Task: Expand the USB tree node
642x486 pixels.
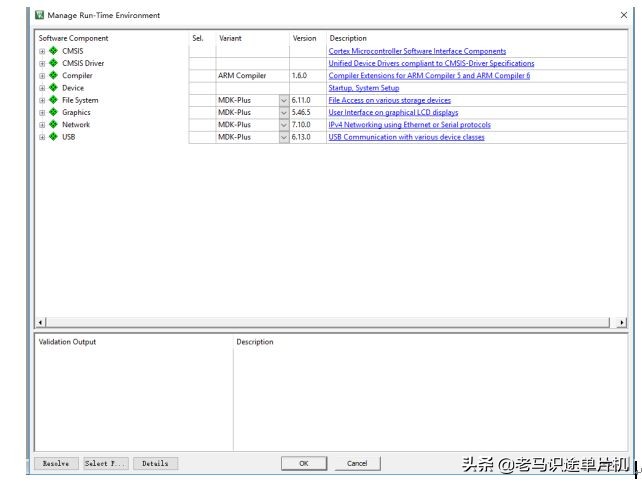Action: point(42,137)
